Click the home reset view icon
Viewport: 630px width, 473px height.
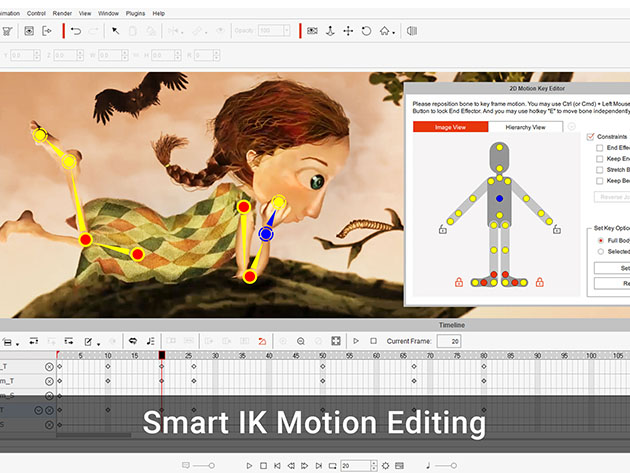coord(385,31)
